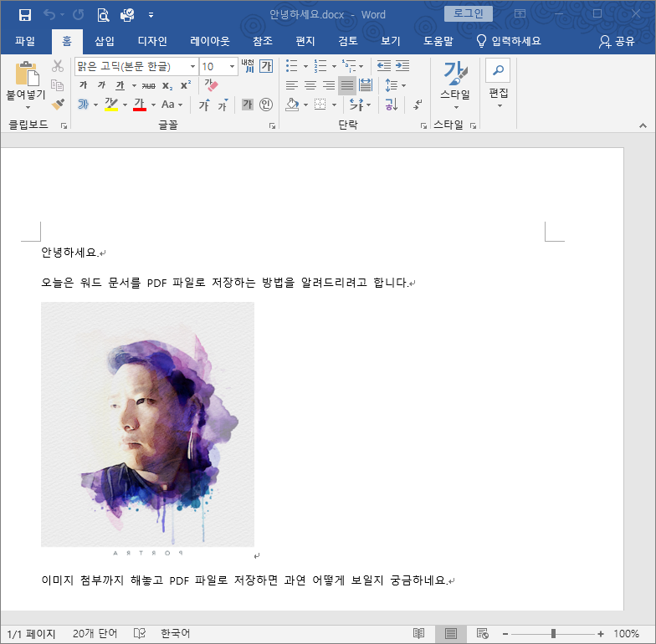The height and width of the screenshot is (644, 656).
Task: Undo the last action
Action: click(49, 15)
